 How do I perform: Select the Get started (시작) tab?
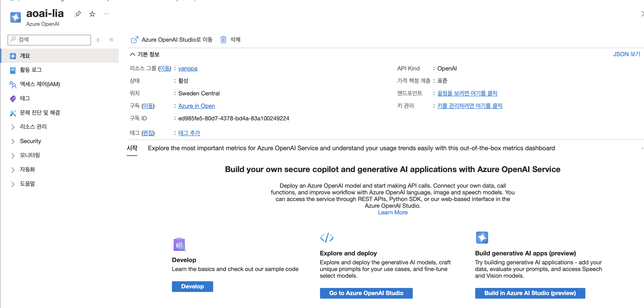[x=132, y=148]
